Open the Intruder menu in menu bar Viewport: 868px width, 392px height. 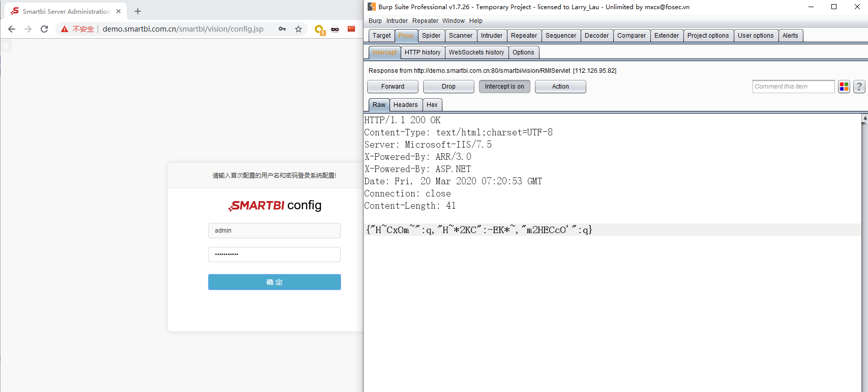[397, 21]
